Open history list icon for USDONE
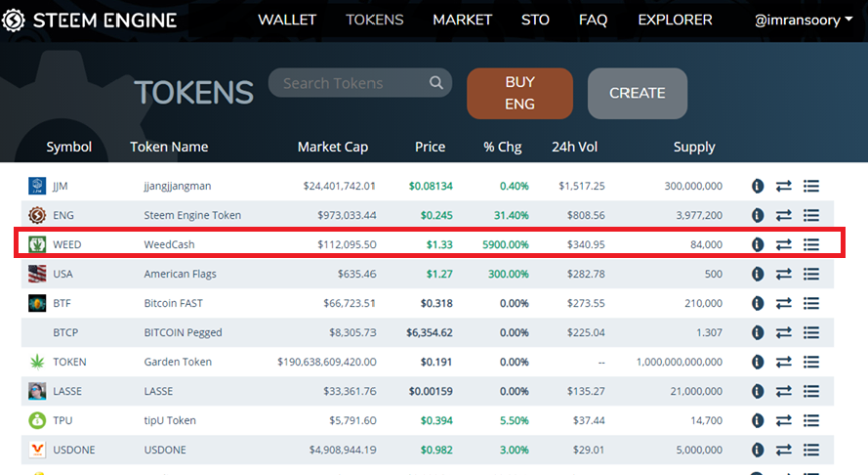The width and height of the screenshot is (868, 475). (811, 450)
